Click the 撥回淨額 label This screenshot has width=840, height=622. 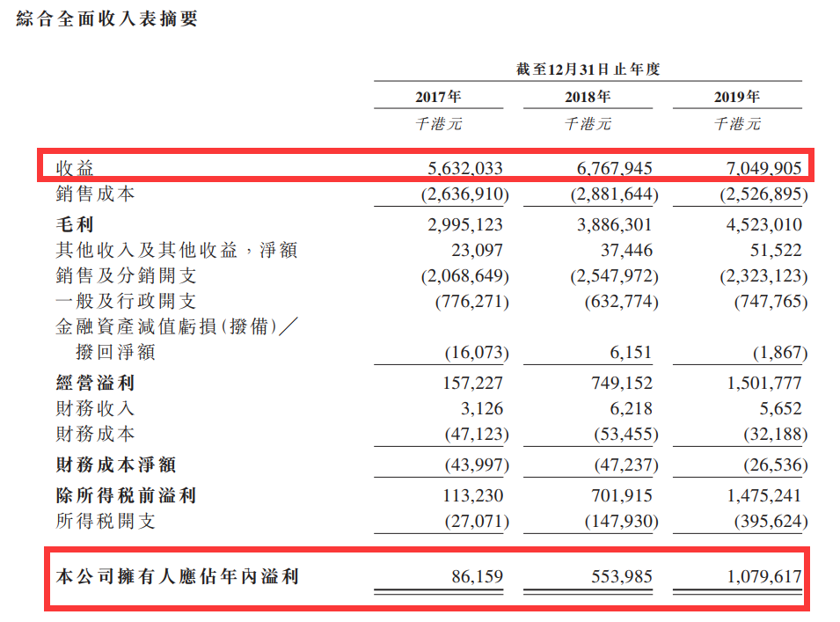(116, 352)
